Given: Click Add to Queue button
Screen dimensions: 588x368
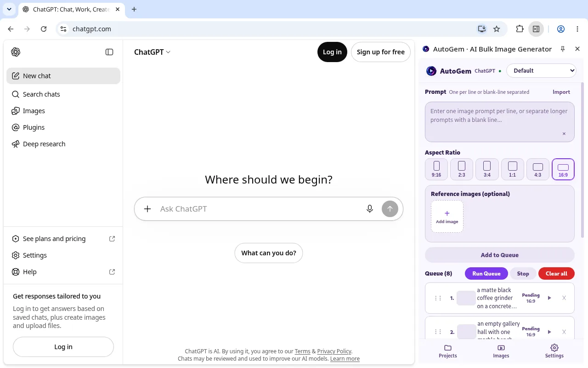Looking at the screenshot, I should [500, 255].
